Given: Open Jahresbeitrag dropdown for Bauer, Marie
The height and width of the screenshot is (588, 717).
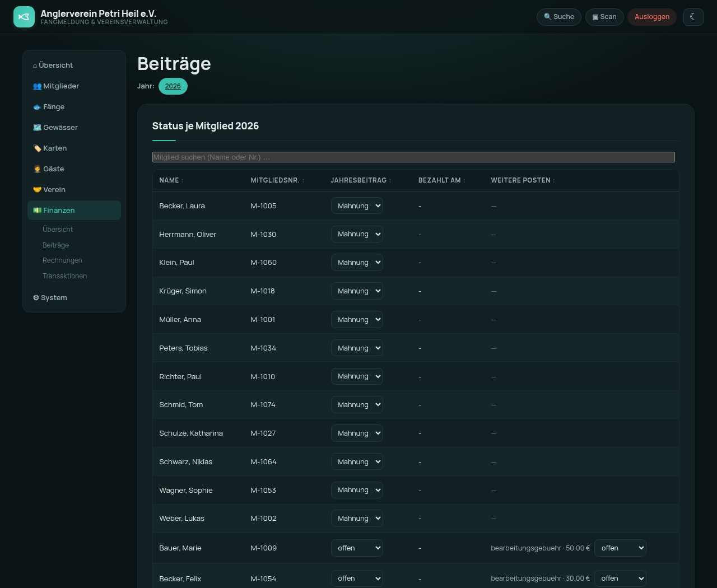Looking at the screenshot, I should 357,548.
